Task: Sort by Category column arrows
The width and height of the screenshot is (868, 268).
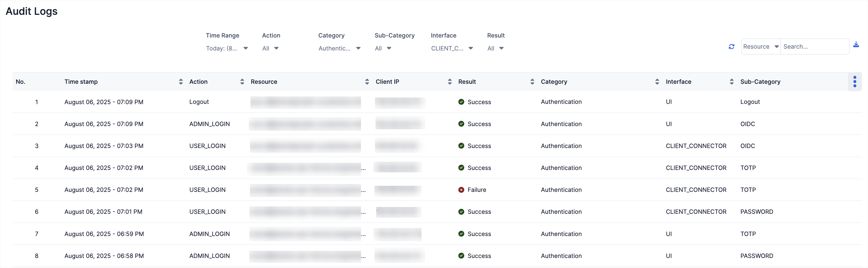Action: click(x=657, y=82)
